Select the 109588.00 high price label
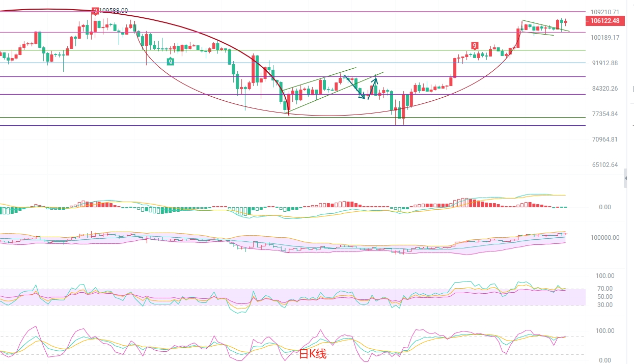 tap(114, 11)
